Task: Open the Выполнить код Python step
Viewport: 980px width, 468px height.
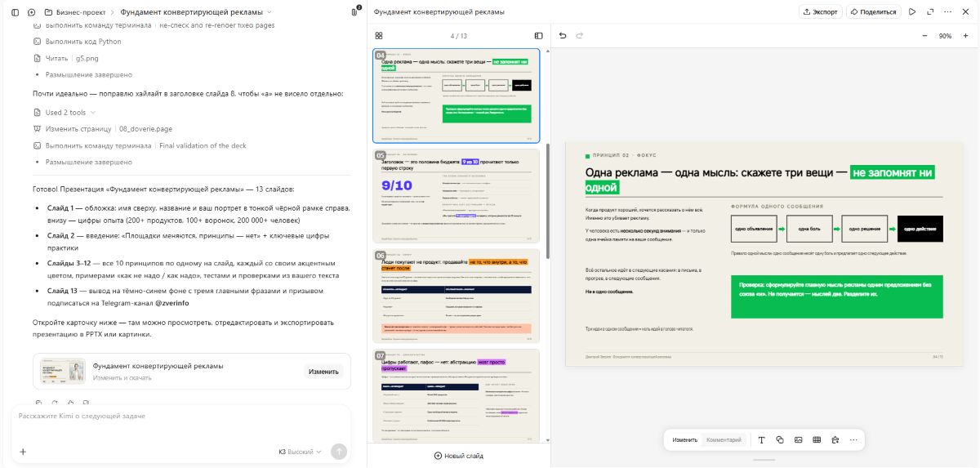Action: pyautogui.click(x=78, y=42)
